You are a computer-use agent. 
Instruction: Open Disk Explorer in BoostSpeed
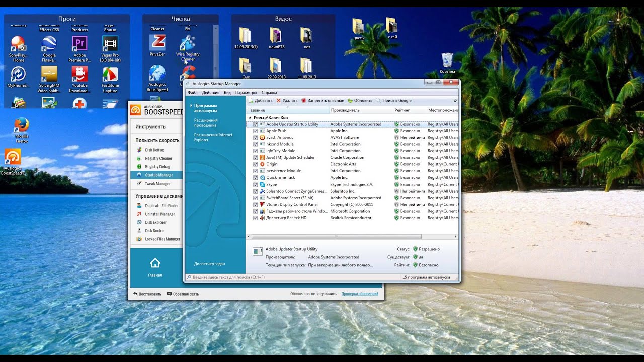(155, 222)
